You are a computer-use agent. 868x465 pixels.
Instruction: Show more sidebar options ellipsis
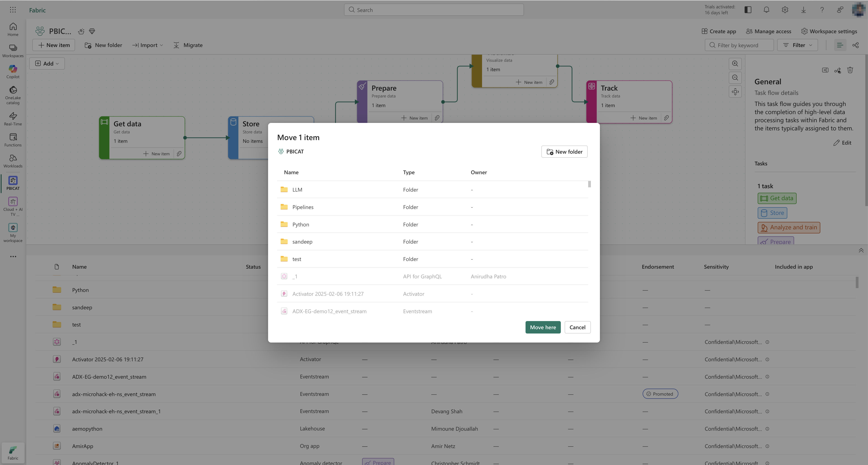coord(13,257)
